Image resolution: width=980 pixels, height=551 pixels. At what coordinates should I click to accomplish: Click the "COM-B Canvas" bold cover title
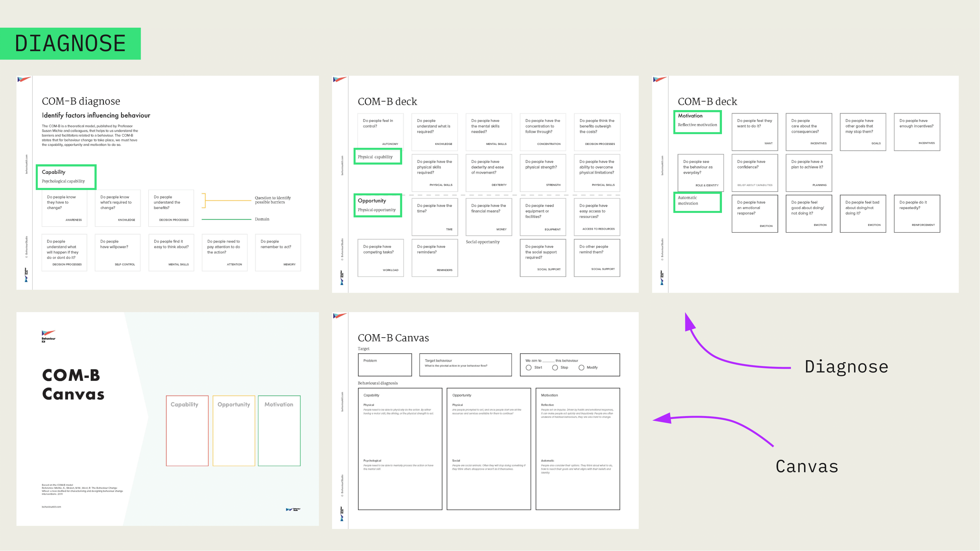pos(73,384)
